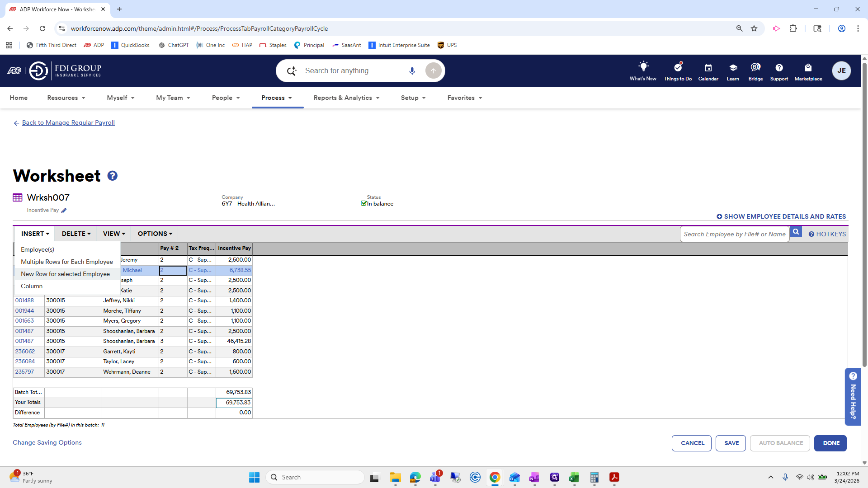Open the ADP Calendar
The height and width of the screenshot is (488, 868).
[x=708, y=71]
